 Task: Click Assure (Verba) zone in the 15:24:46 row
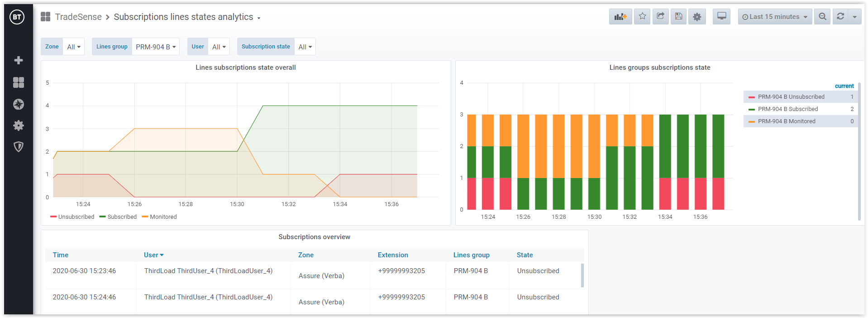click(321, 302)
